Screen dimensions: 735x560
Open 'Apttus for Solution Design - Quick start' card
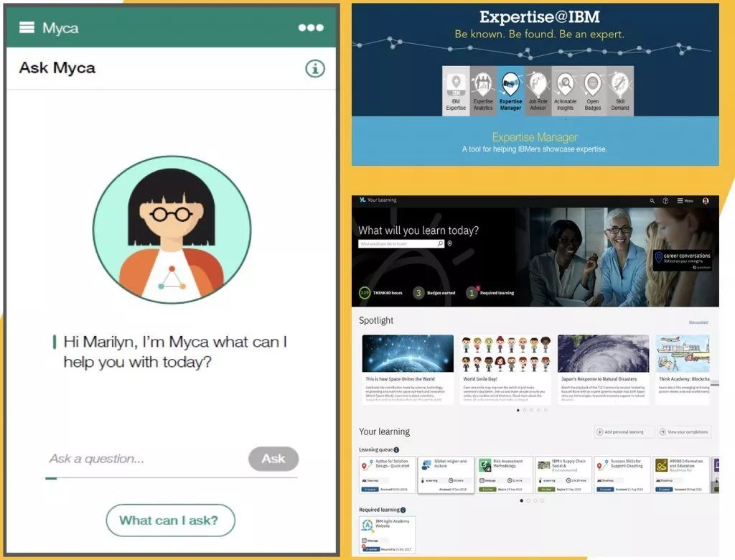click(387, 475)
